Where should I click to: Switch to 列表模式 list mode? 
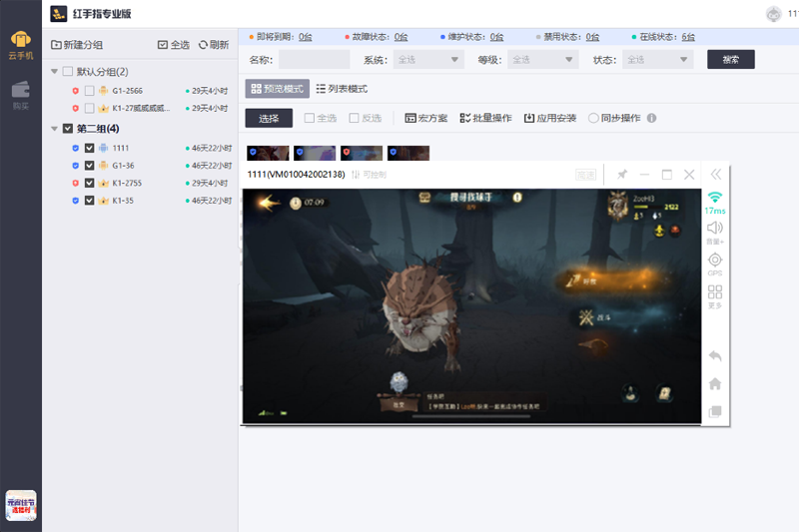[342, 89]
